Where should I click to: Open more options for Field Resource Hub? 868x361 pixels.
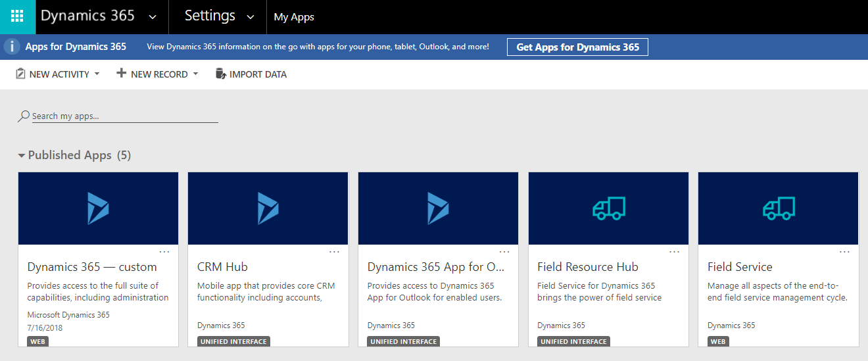coord(675,252)
